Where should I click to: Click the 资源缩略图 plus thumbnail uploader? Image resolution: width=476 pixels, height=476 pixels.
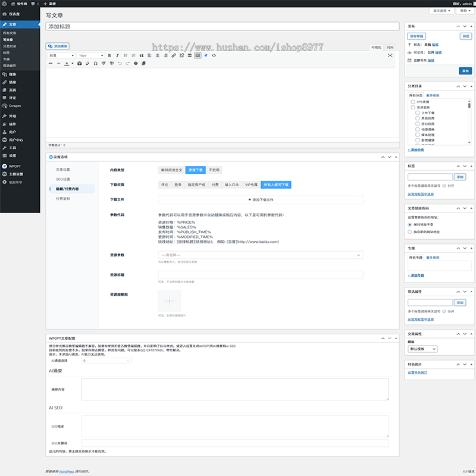coord(170,301)
